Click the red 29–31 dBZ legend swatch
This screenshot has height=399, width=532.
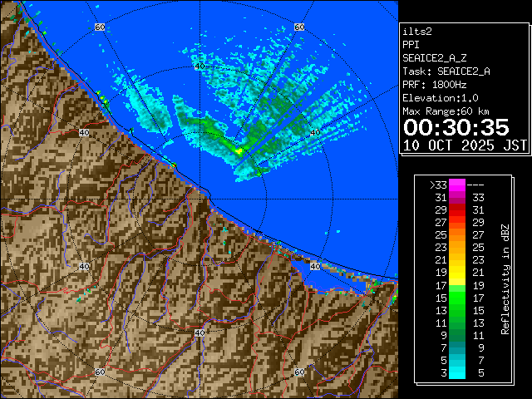click(x=456, y=210)
